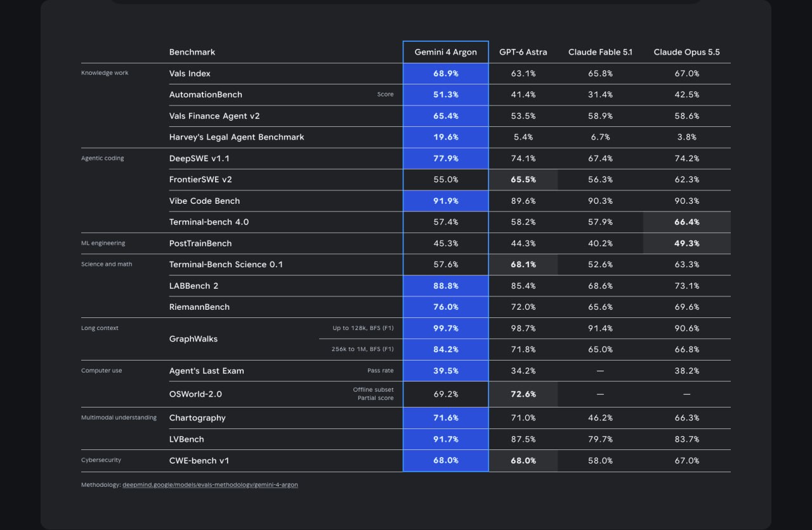Screen dimensions: 812x530
Task: Select the LVBench label
Action: (187, 439)
